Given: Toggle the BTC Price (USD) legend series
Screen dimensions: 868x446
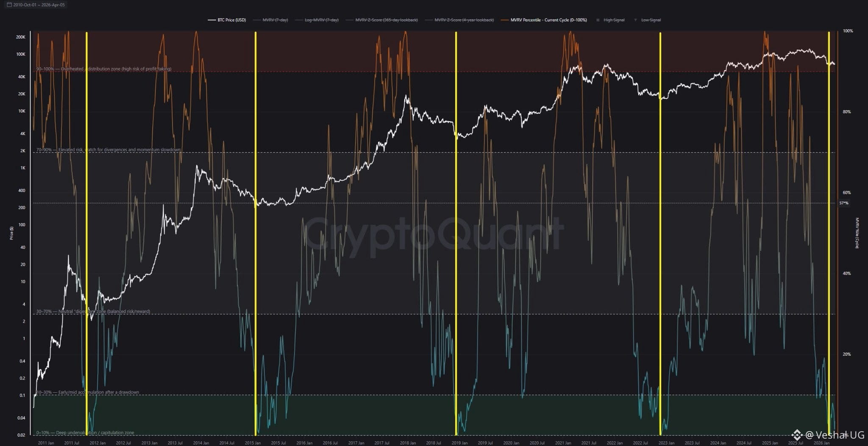Looking at the screenshot, I should click(227, 20).
